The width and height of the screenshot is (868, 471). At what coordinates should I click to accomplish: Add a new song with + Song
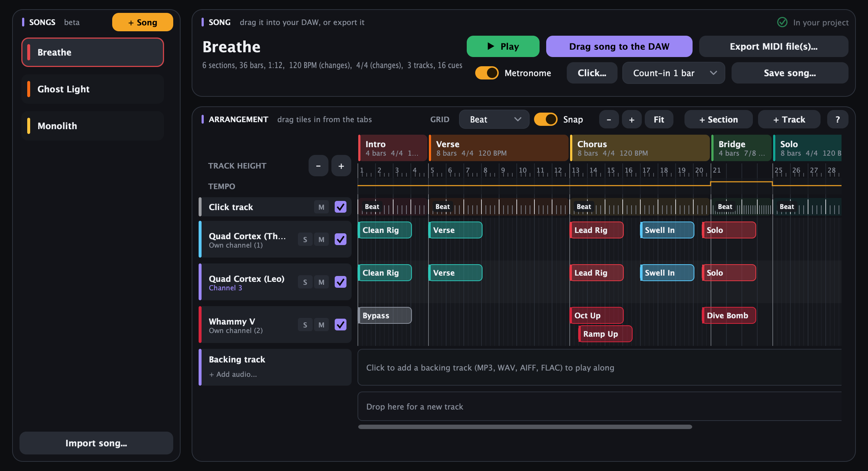142,22
